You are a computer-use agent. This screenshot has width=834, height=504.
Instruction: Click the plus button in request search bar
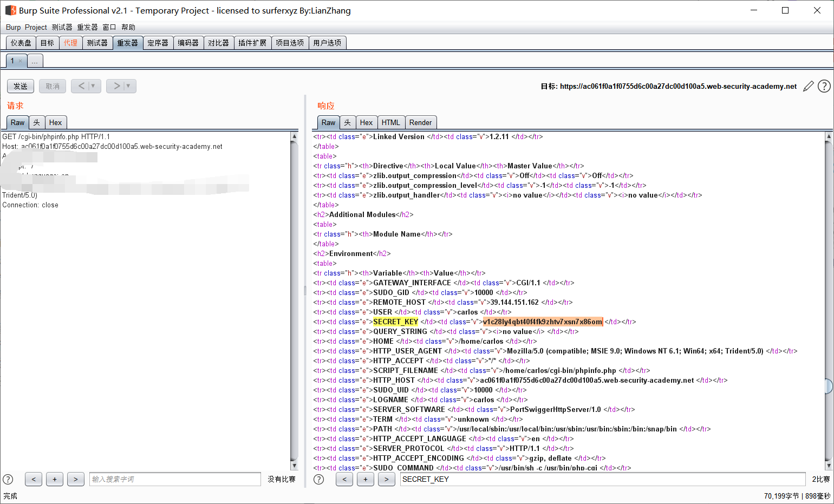coord(55,479)
